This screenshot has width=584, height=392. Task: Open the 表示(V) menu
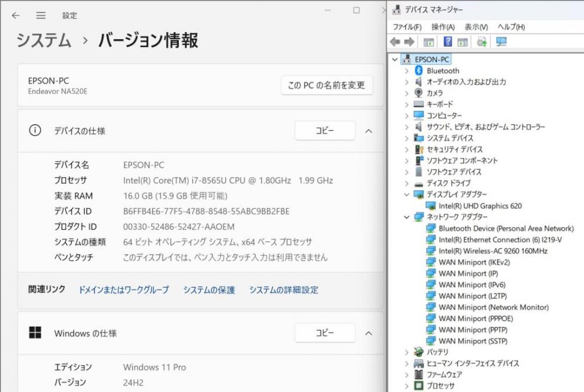click(476, 27)
